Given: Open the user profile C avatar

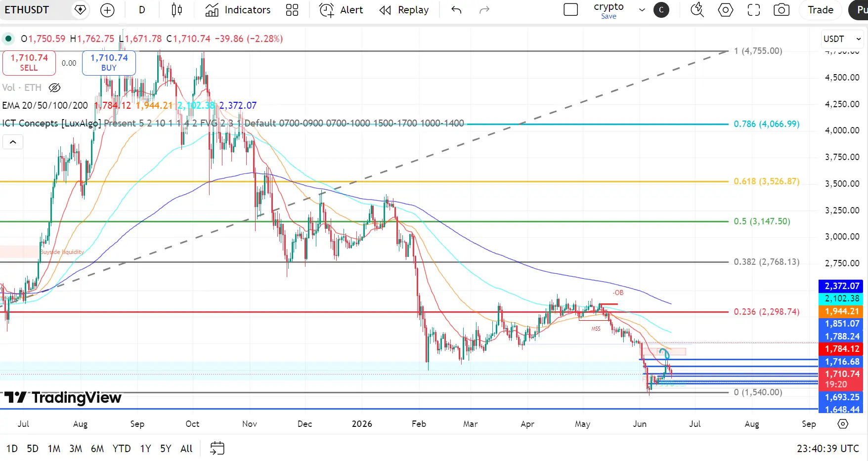Looking at the screenshot, I should tap(661, 10).
